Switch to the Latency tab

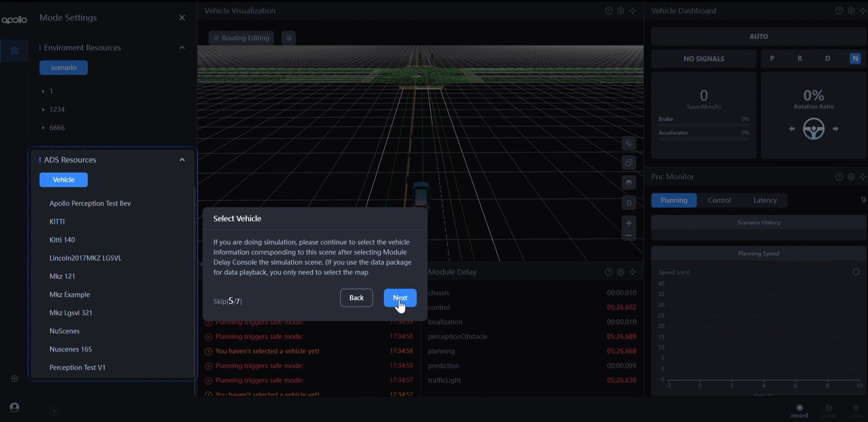pos(765,200)
